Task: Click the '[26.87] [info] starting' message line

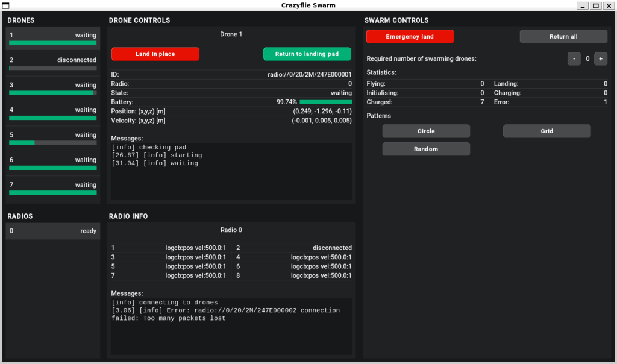Action: coord(157,155)
